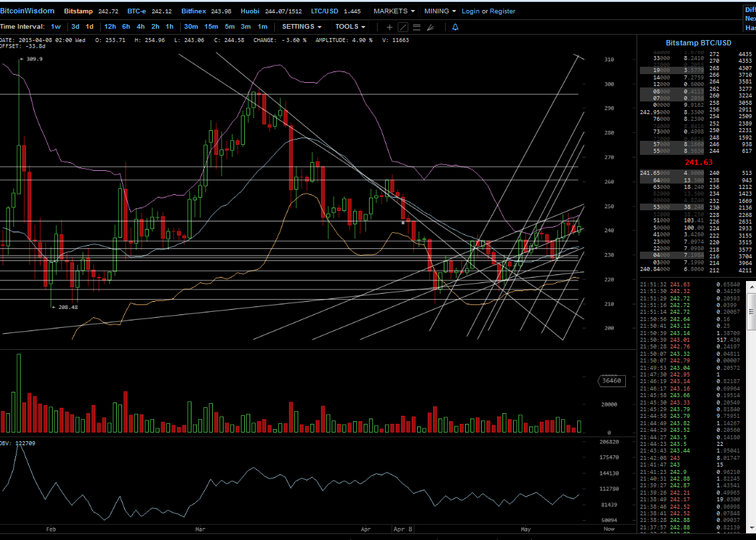
Task: Click the 310 price axis label
Action: point(609,59)
